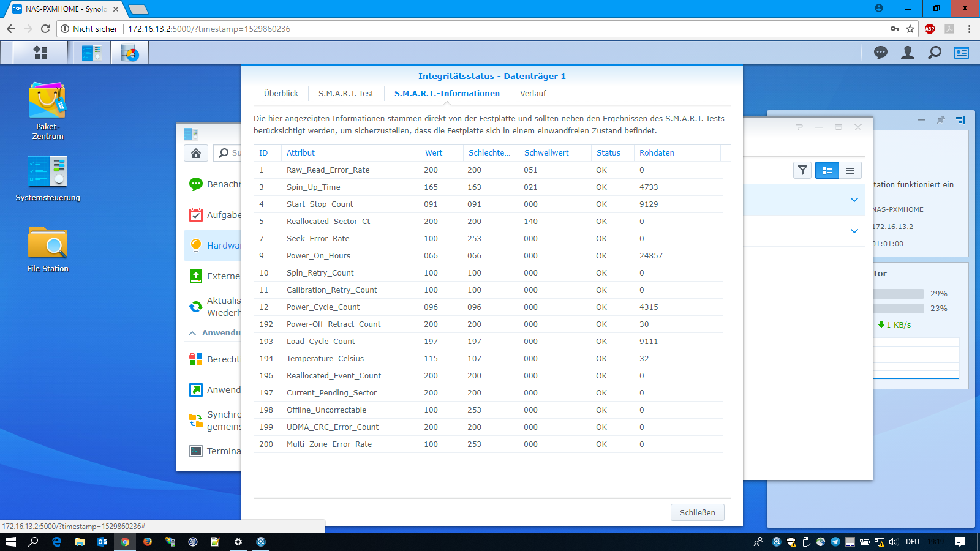Screen dimensions: 980x551
Task: Switch to compact list view button
Action: pos(850,171)
